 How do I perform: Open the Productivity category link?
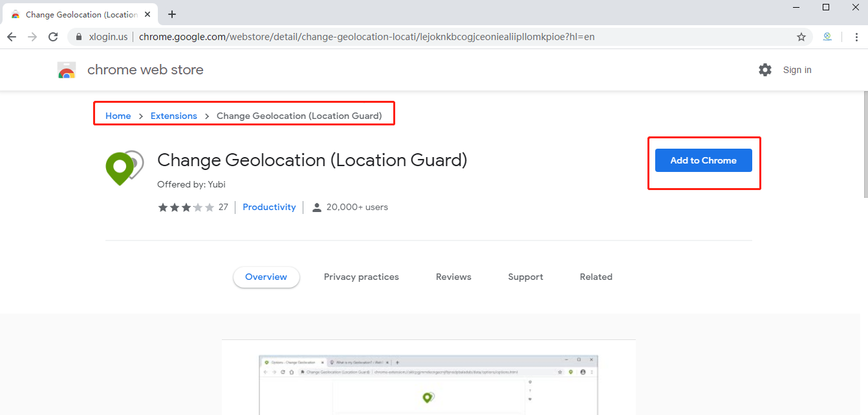tap(269, 207)
